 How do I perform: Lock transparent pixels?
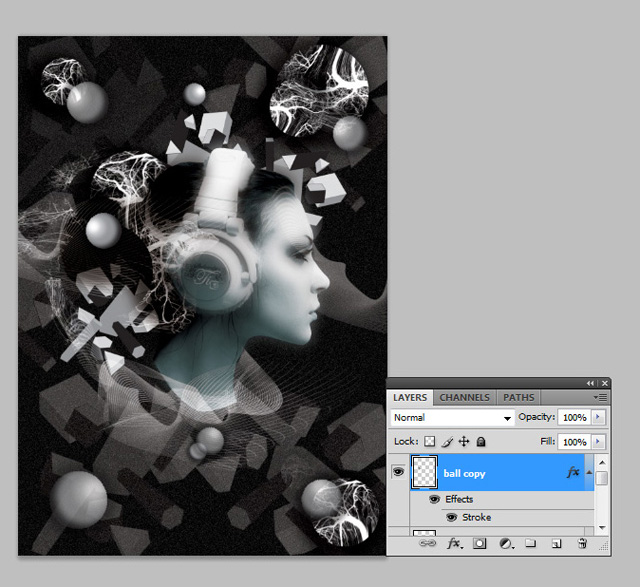[x=430, y=441]
